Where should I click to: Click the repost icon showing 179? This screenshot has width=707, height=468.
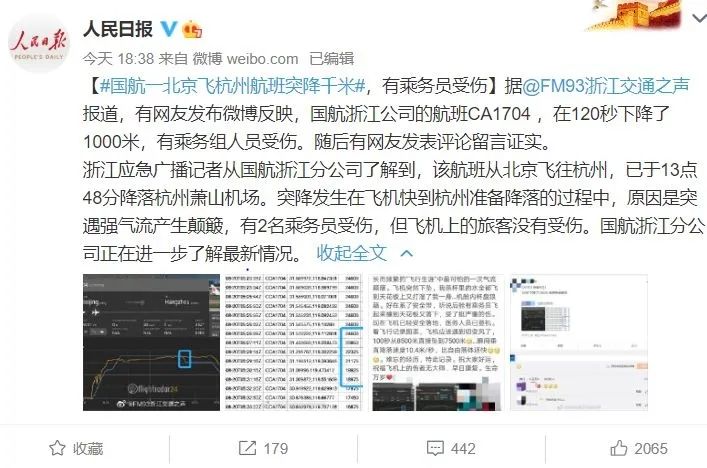[x=247, y=448]
